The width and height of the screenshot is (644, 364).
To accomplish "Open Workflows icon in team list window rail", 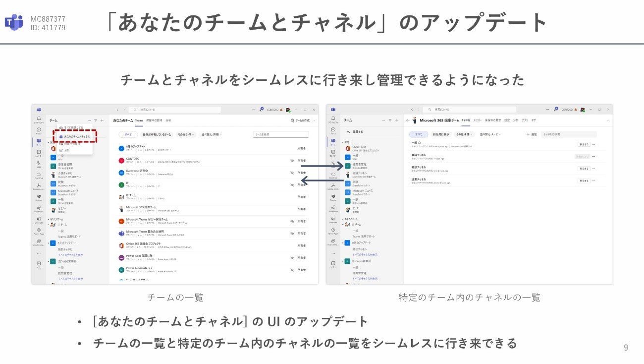I will (38, 209).
